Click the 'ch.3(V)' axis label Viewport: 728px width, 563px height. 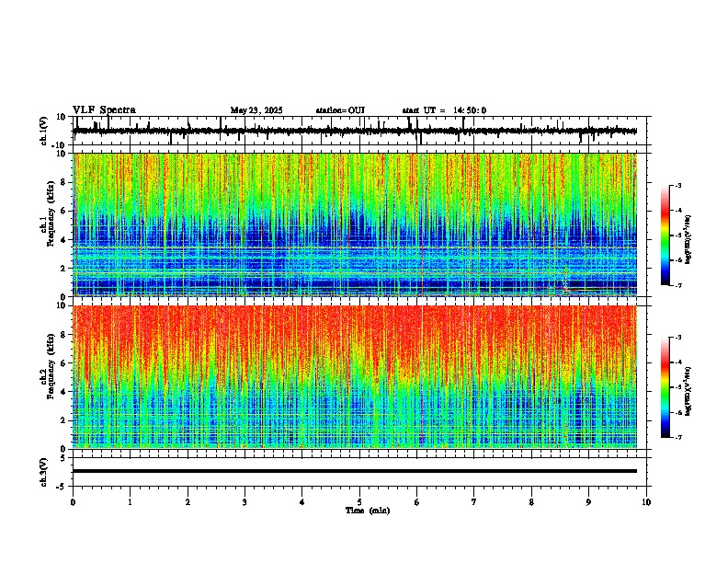44,472
